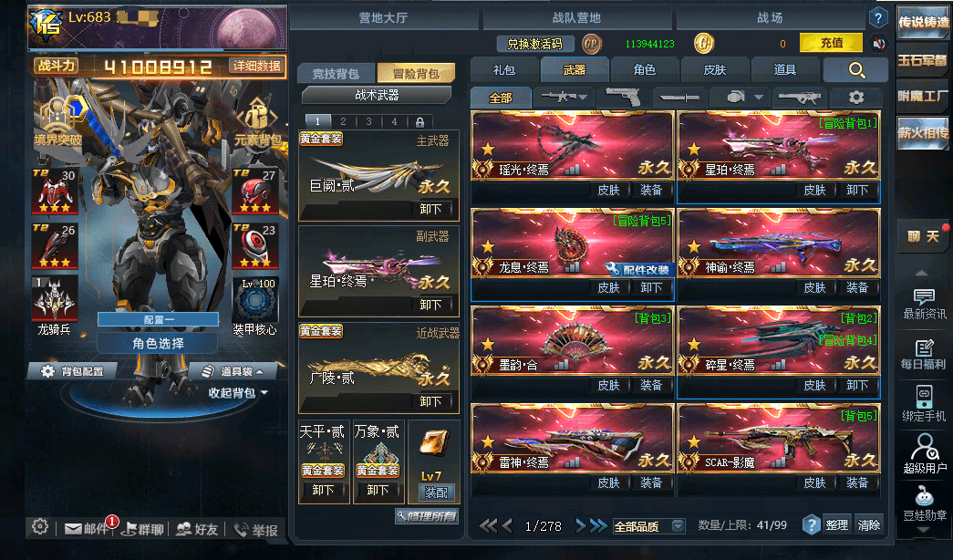Open the weapon search magnifier icon

pos(856,70)
